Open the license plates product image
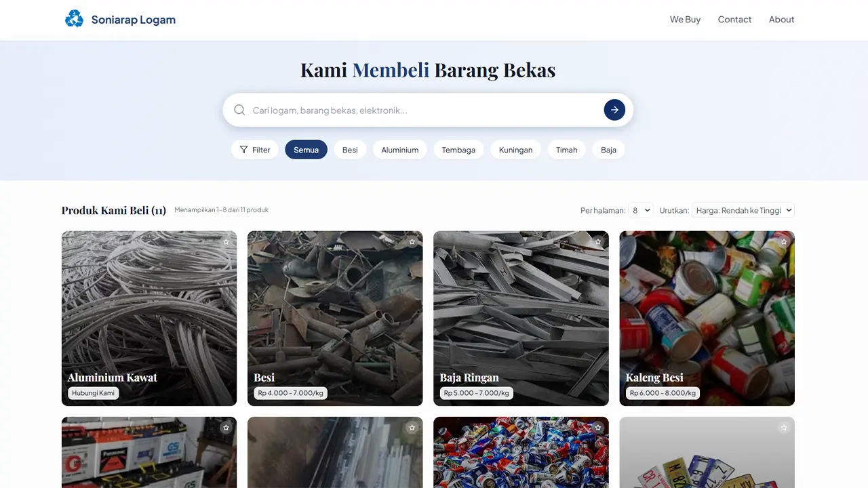This screenshot has height=488, width=868. [707, 452]
